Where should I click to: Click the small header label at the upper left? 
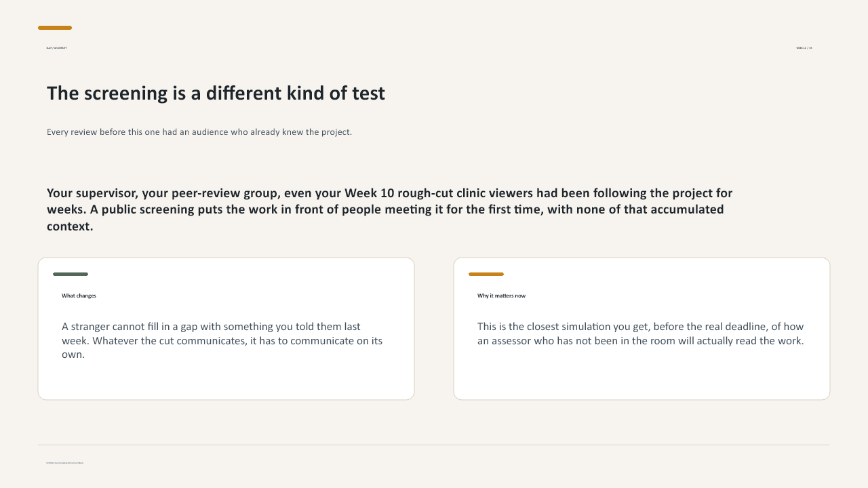coord(56,48)
